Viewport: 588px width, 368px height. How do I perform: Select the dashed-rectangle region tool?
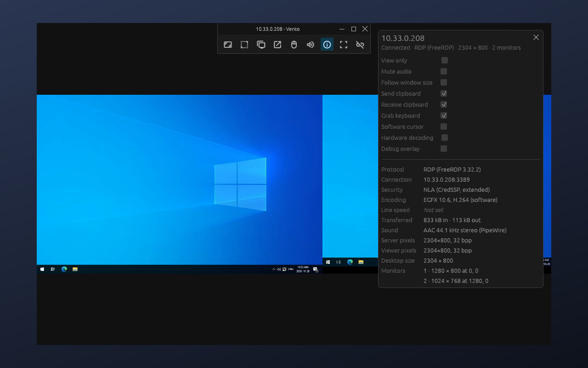(244, 45)
